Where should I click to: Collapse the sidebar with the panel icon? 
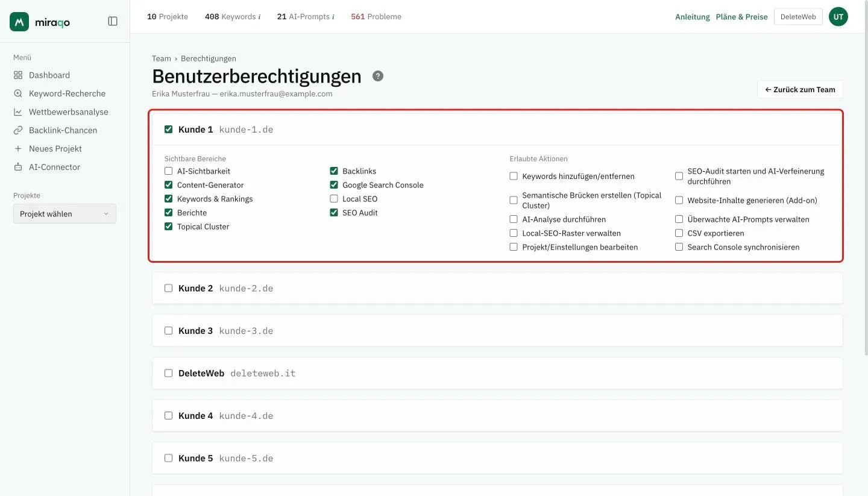click(113, 21)
